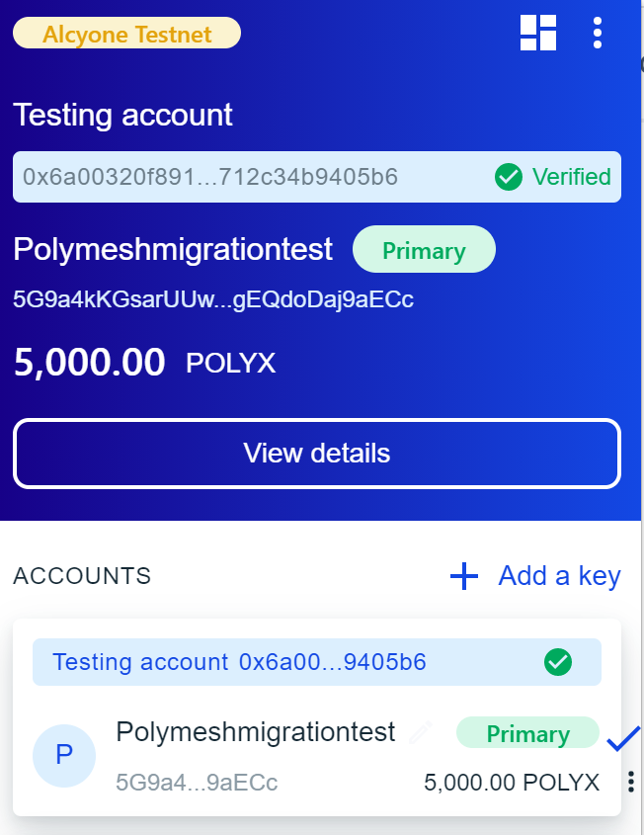
Task: Click the Primary badge in the header
Action: [424, 250]
